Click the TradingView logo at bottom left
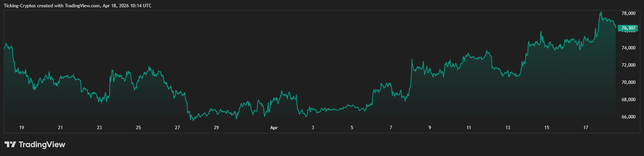Image resolution: width=644 pixels, height=156 pixels. click(35, 145)
